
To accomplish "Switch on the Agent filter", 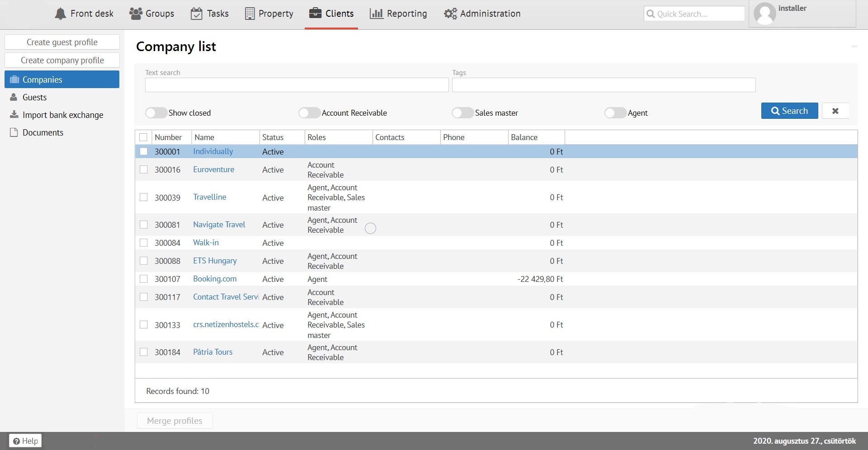I will pos(615,113).
